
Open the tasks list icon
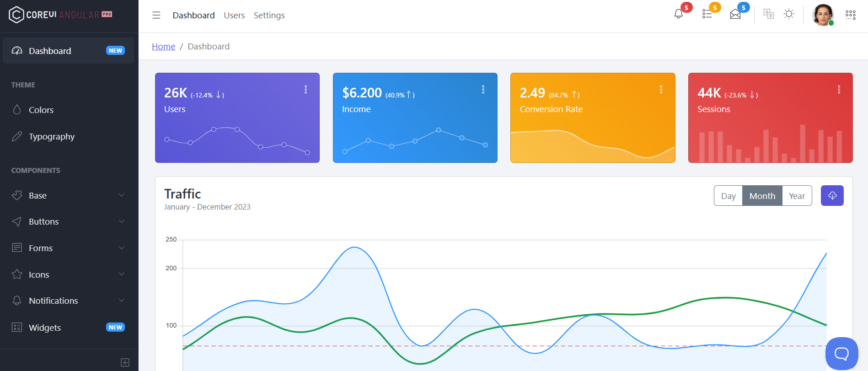pyautogui.click(x=707, y=14)
